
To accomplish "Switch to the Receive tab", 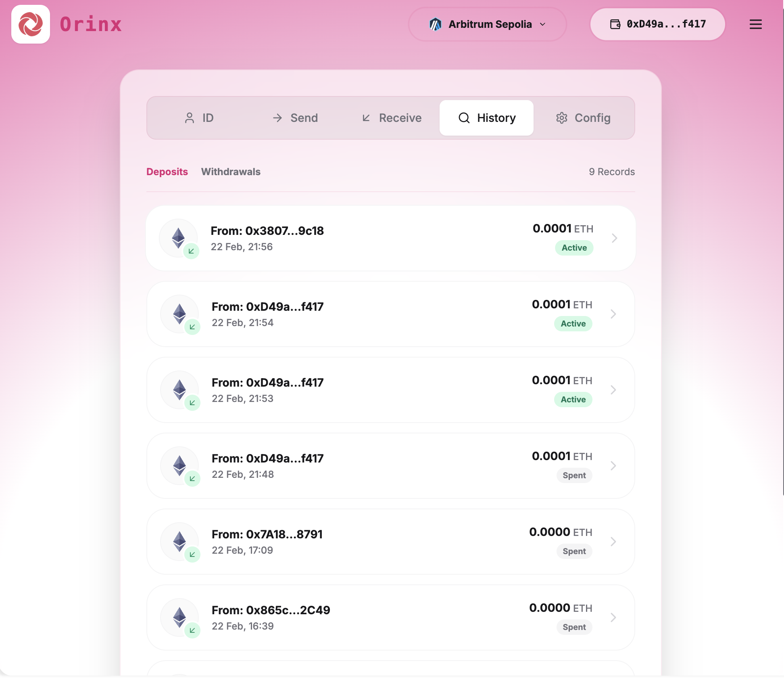I will click(x=391, y=118).
